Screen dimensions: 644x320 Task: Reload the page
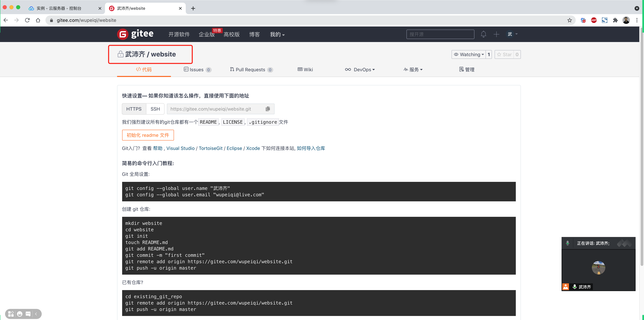[x=27, y=20]
